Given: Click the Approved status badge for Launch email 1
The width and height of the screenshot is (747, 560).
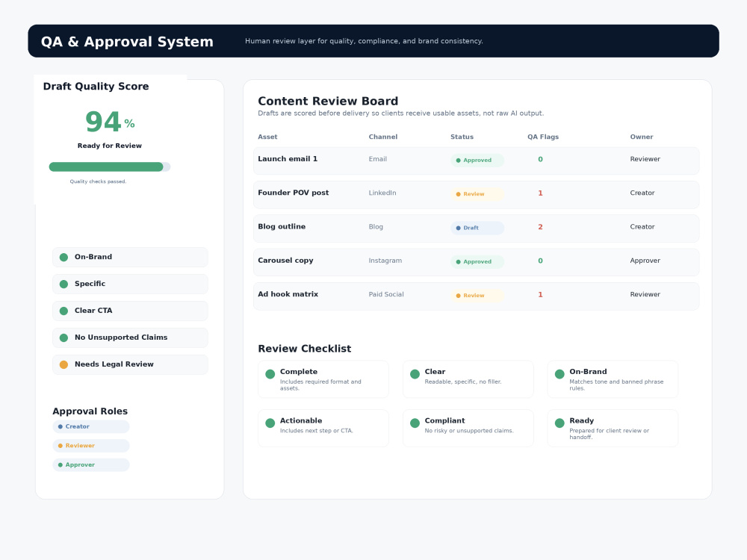Looking at the screenshot, I should click(x=477, y=161).
